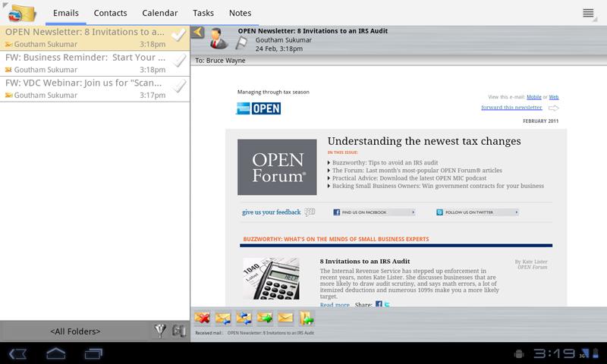Click Read more link under IRS Audit
This screenshot has width=607, height=364.
(335, 305)
